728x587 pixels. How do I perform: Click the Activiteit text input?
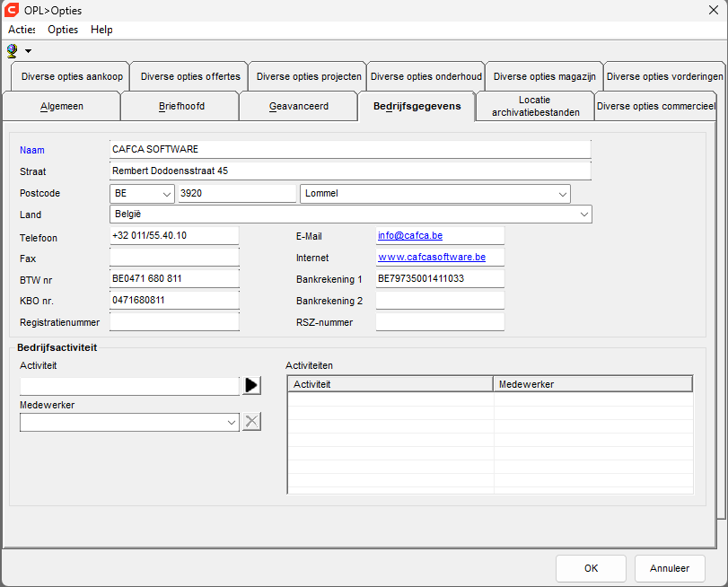(129, 386)
